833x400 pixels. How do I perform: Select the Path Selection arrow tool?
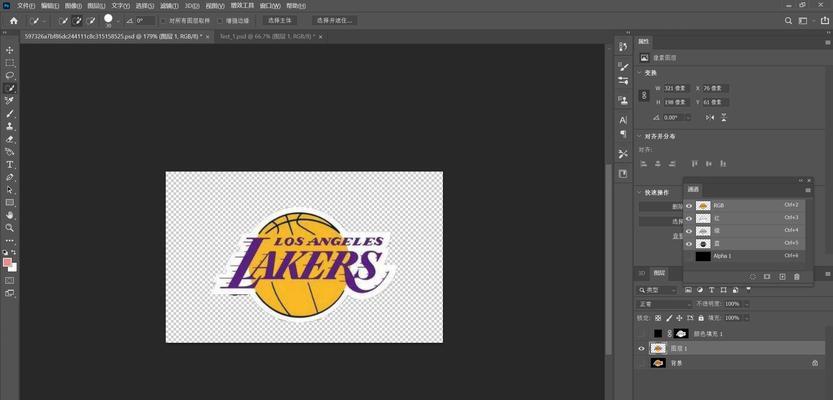[x=10, y=190]
